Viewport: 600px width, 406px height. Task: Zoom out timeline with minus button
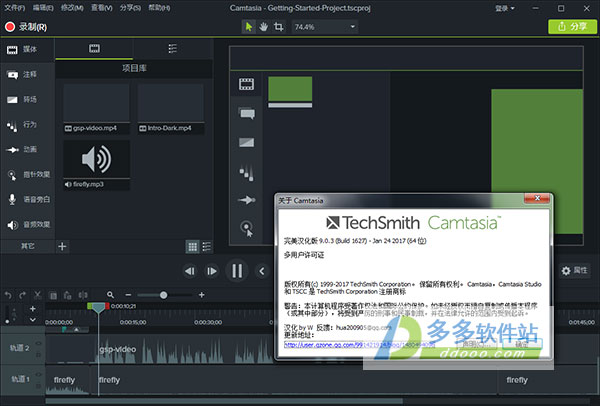(128, 295)
